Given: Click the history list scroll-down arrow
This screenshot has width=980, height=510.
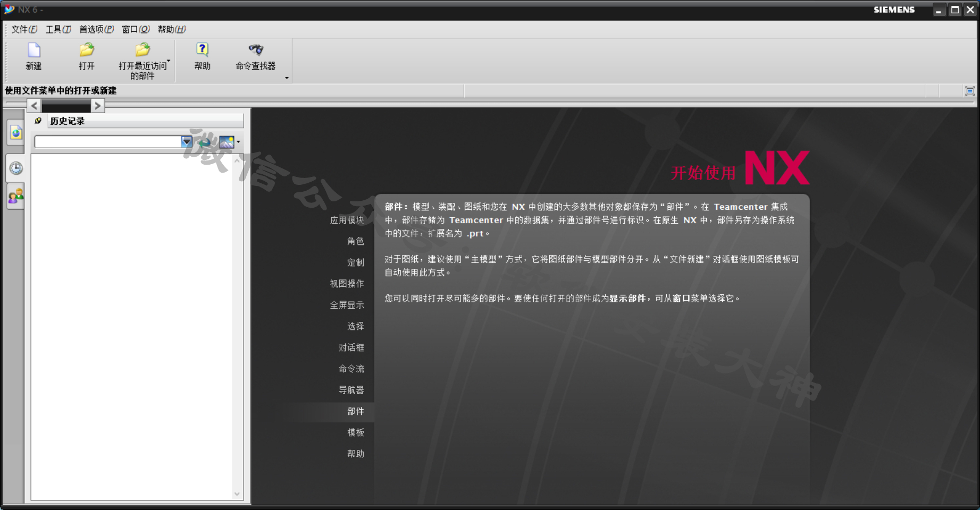Looking at the screenshot, I should click(237, 494).
